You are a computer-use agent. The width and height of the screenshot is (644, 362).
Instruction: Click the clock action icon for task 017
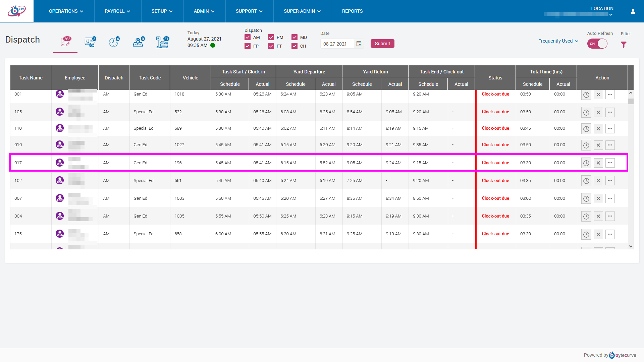click(x=586, y=163)
